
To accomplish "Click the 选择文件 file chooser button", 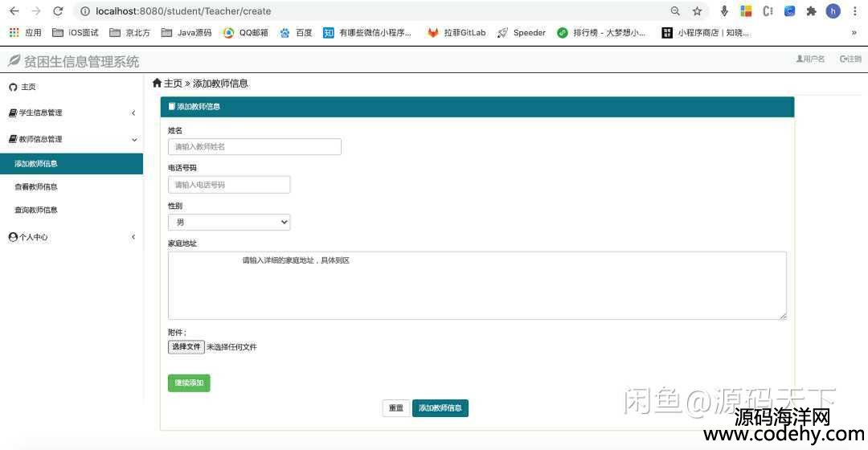I will coord(186,347).
